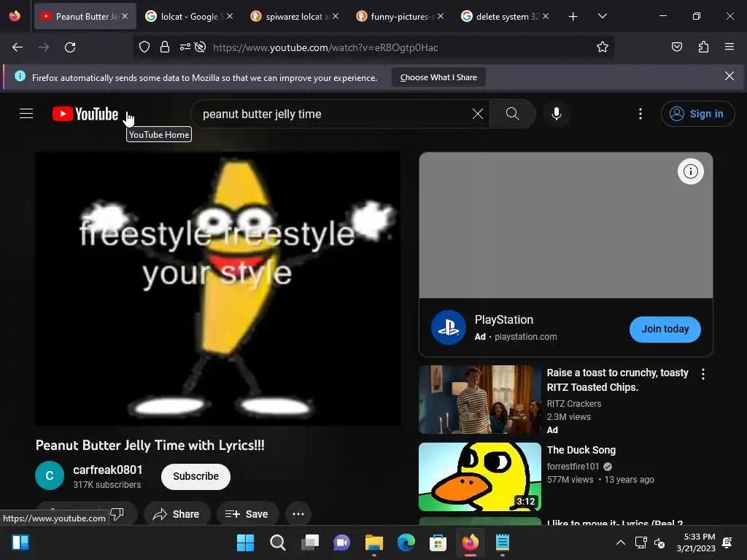
Task: Open a new Firefox tab
Action: coord(573,17)
